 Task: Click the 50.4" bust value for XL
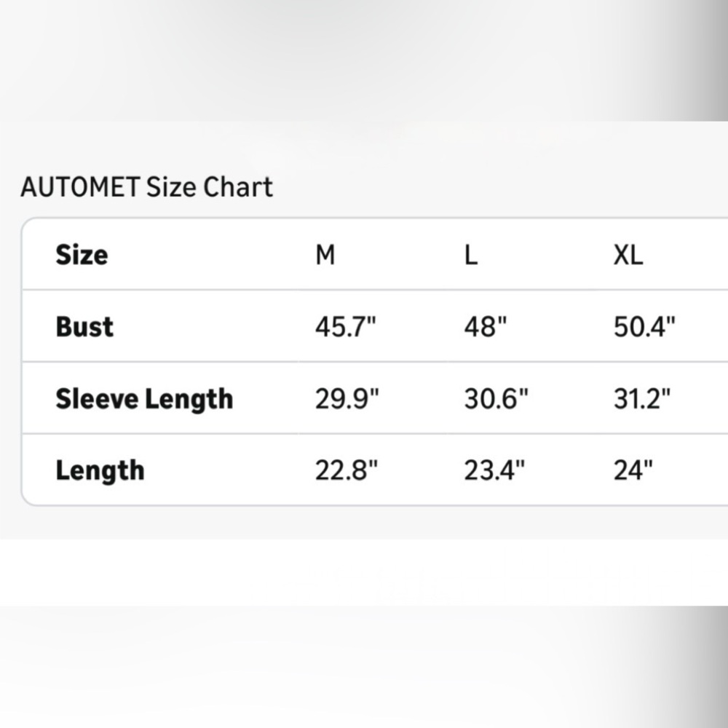pyautogui.click(x=644, y=327)
